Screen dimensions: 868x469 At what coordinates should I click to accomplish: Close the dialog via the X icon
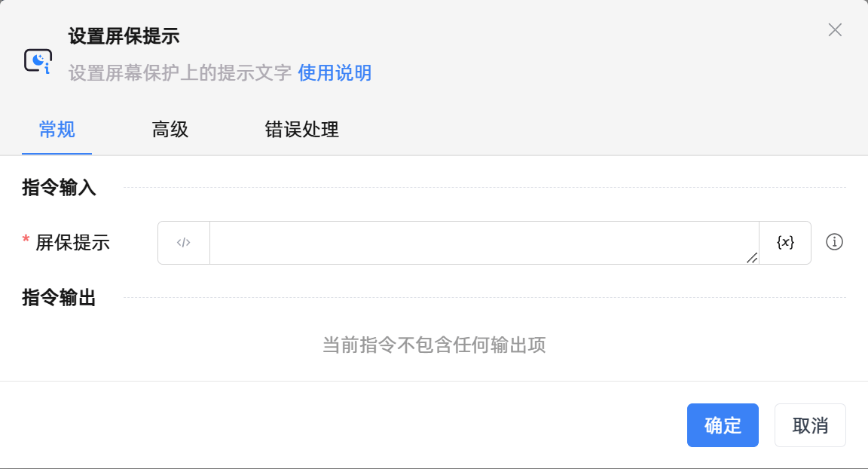[835, 30]
